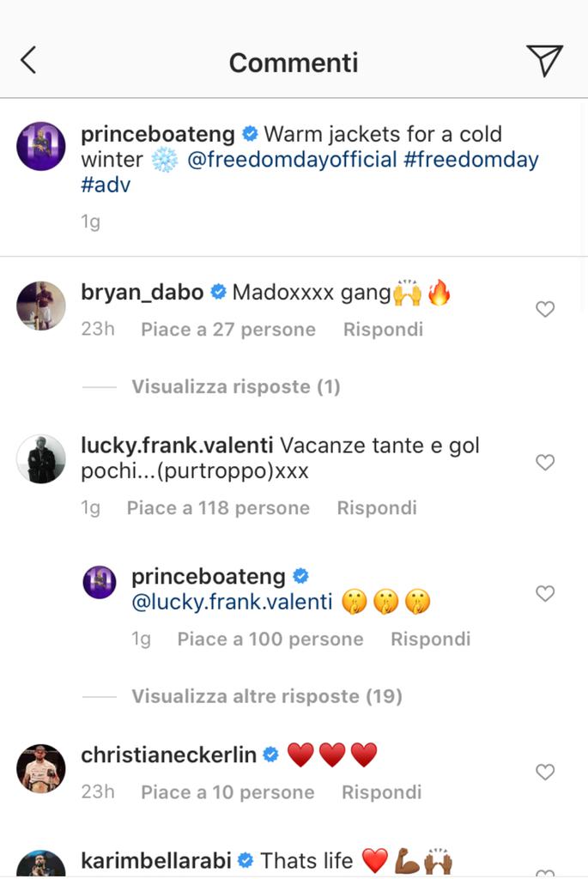Screen dimensions: 588x879
Task: Like princeboateng's reply heart icon
Action: click(545, 593)
